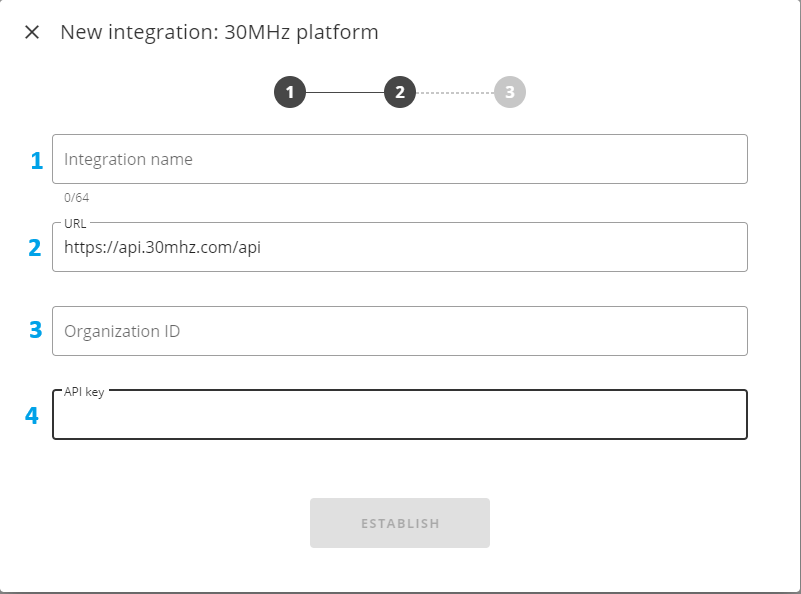
Task: Click solid connector between steps 1 and 2
Action: (344, 93)
